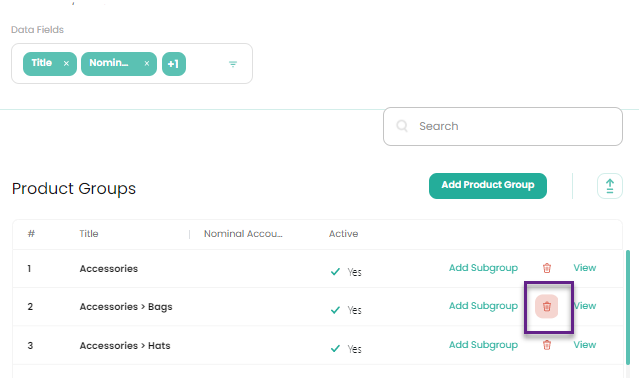The height and width of the screenshot is (378, 639).
Task: Add Subgroup to Accessories > Bags
Action: (483, 305)
